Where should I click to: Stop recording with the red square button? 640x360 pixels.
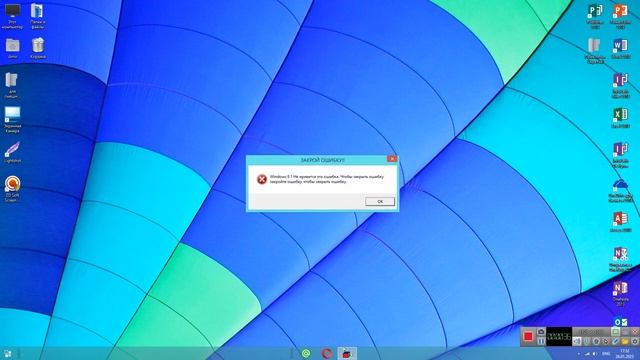pyautogui.click(x=528, y=336)
